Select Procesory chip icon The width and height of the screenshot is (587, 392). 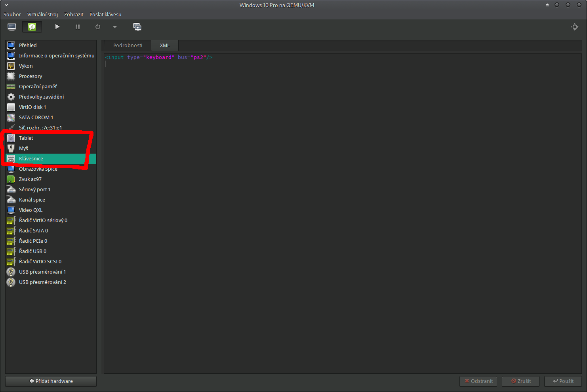[11, 76]
